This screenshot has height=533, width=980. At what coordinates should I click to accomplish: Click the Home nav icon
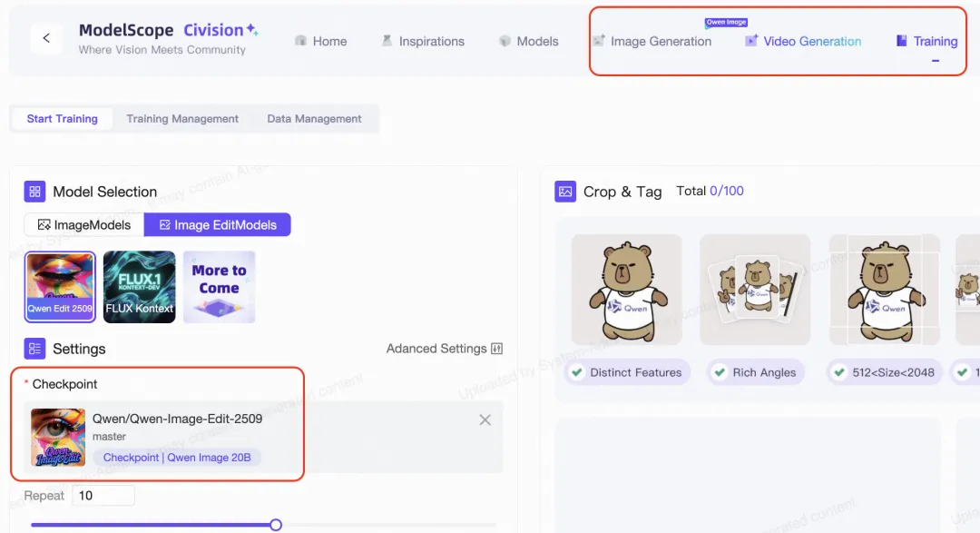(300, 41)
